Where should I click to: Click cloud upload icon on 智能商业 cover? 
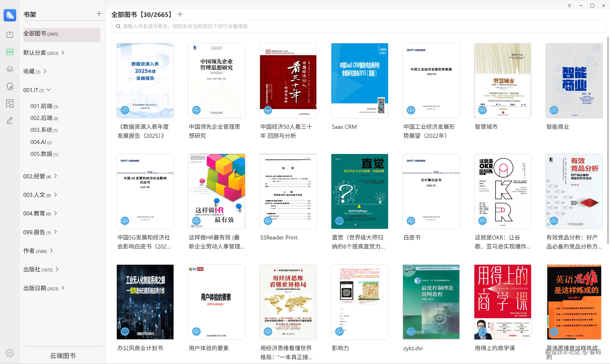554,110
